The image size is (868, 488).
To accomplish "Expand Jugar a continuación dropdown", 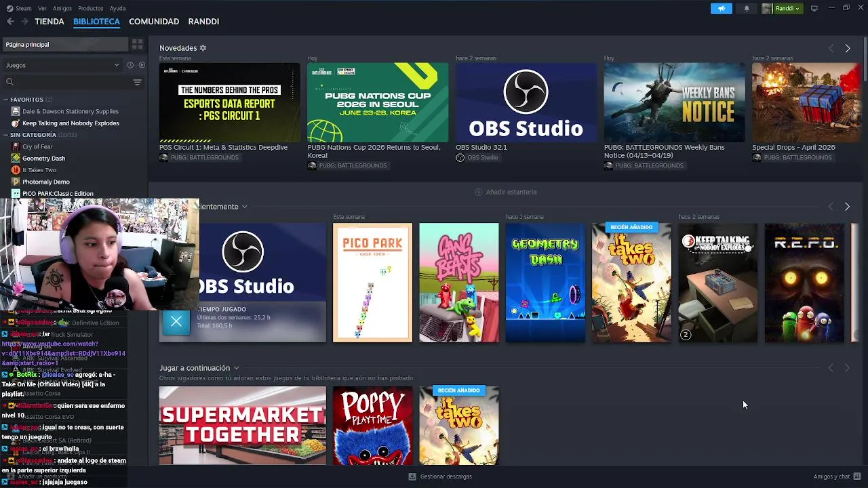I will (236, 368).
